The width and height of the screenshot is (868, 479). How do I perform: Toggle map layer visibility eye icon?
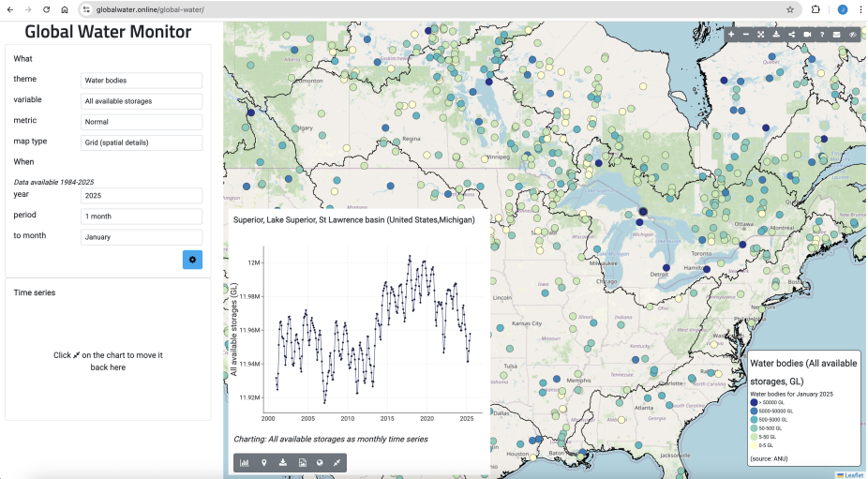click(852, 35)
